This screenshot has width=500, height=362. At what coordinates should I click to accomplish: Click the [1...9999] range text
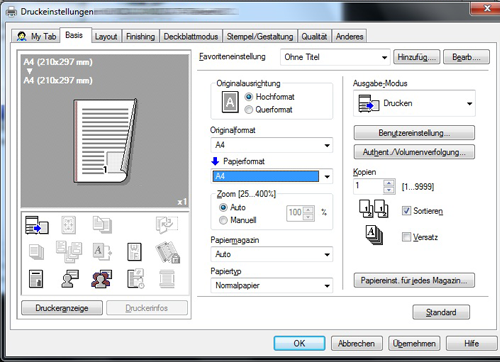coord(418,186)
